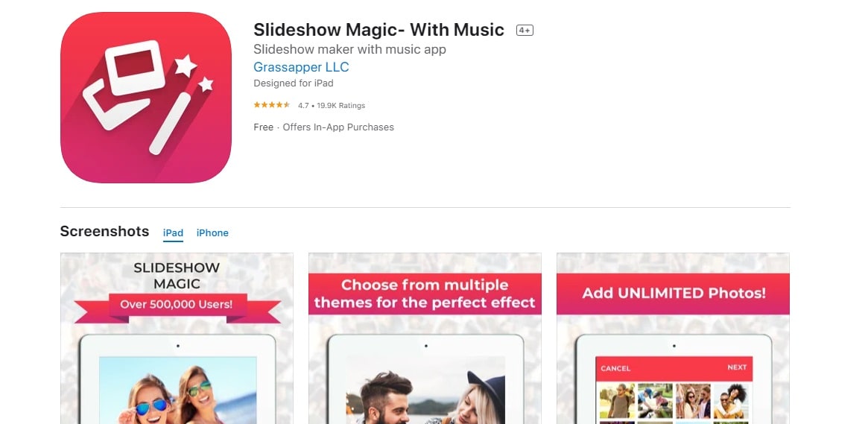Click the app title 'Slideshow Magic- With Music'
The image size is (868, 424).
click(378, 30)
